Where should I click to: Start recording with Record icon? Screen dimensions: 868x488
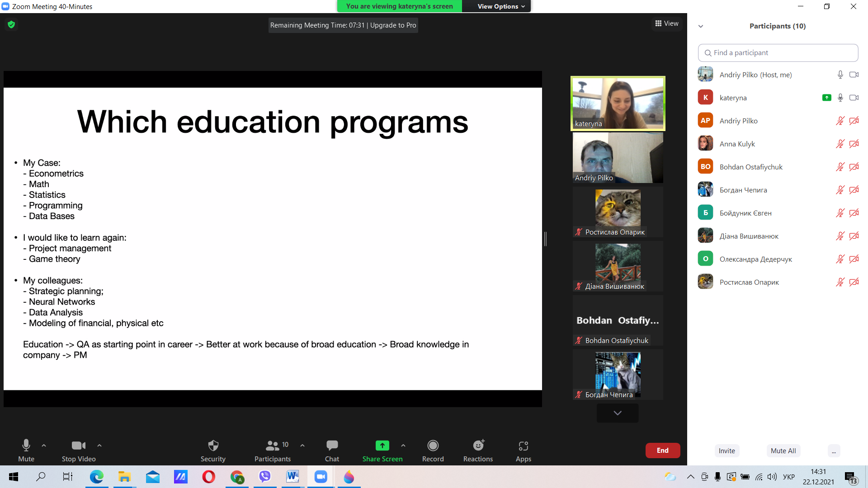[433, 446]
